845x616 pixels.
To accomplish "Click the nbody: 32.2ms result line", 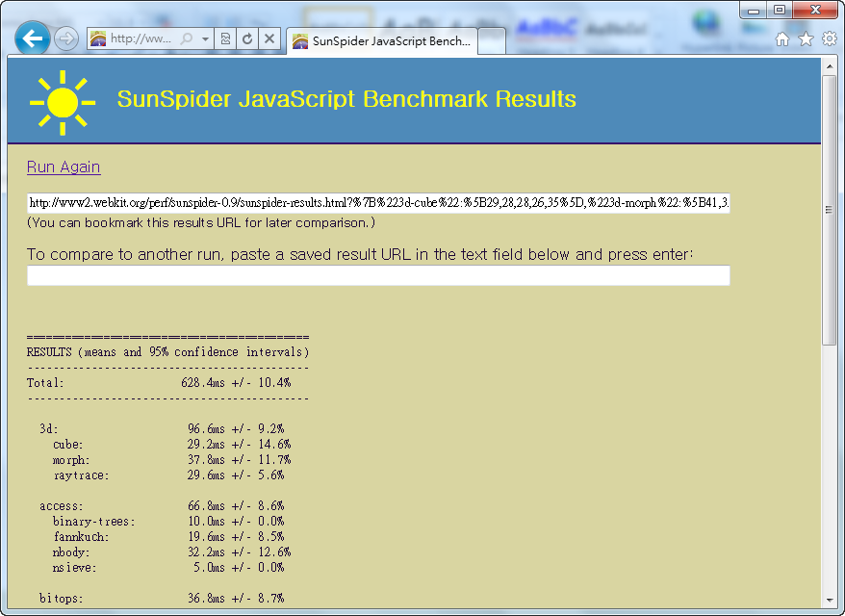I will coord(171,552).
